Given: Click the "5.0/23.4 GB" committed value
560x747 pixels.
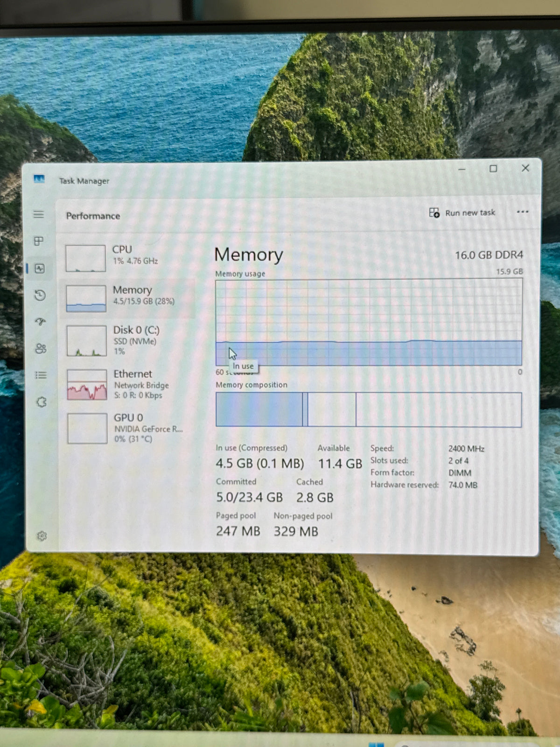Looking at the screenshot, I should [249, 497].
